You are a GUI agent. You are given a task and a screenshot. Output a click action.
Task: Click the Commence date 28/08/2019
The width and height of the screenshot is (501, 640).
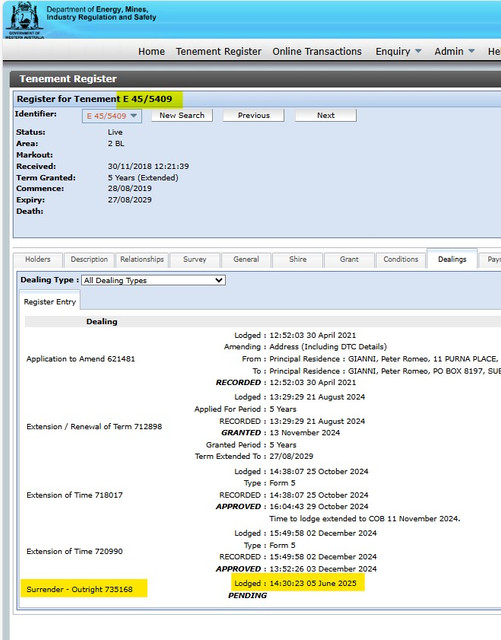pyautogui.click(x=129, y=189)
